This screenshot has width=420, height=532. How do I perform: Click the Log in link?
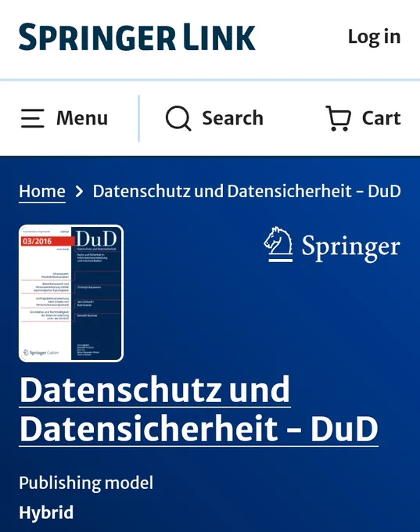click(x=374, y=37)
